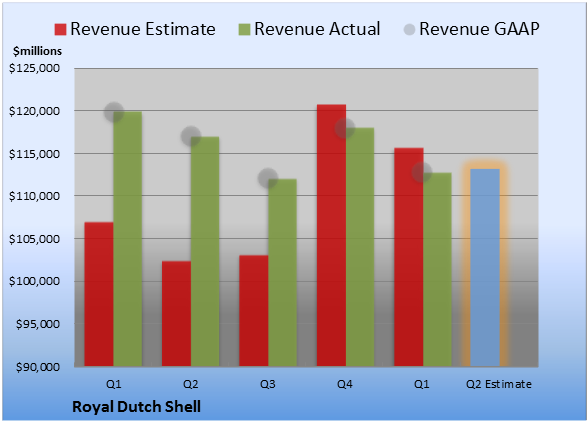Click the "Q4" category label
Image resolution: width=588 pixels, height=422 pixels.
coord(345,384)
